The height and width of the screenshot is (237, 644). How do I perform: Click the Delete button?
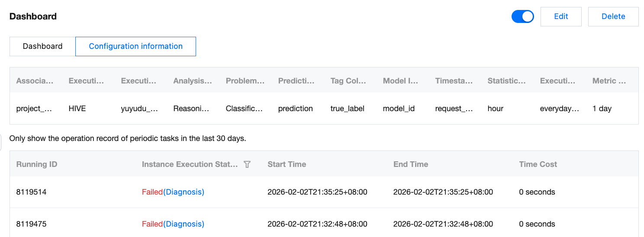point(613,16)
